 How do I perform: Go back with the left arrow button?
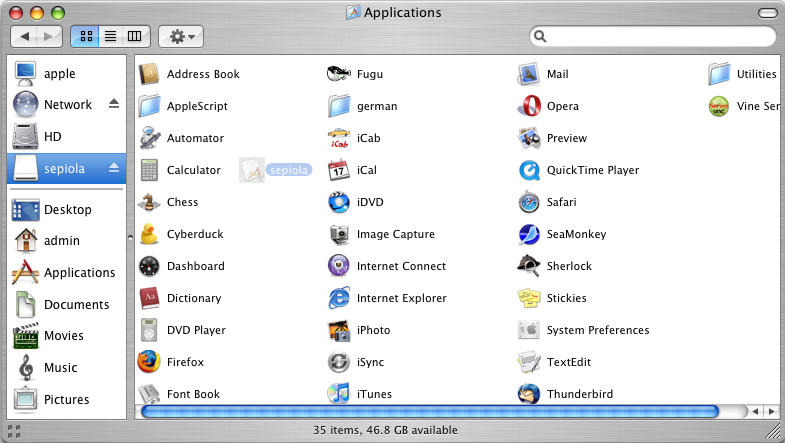pos(24,36)
